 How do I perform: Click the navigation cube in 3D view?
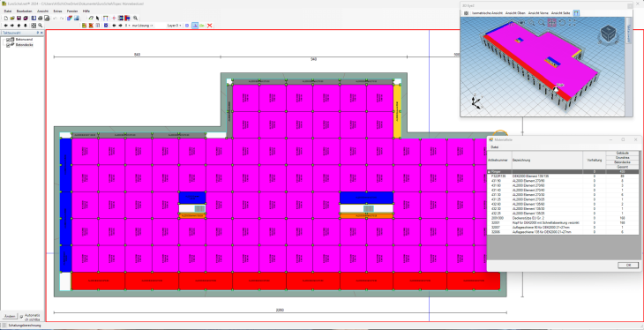tap(608, 34)
